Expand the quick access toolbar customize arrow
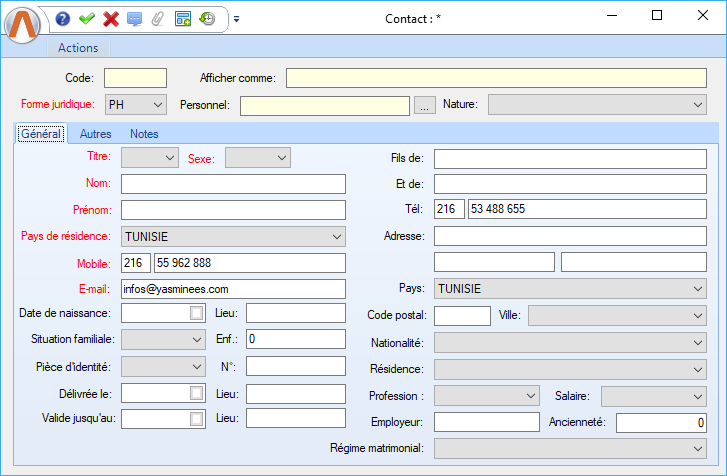This screenshot has width=727, height=476. coord(237,18)
